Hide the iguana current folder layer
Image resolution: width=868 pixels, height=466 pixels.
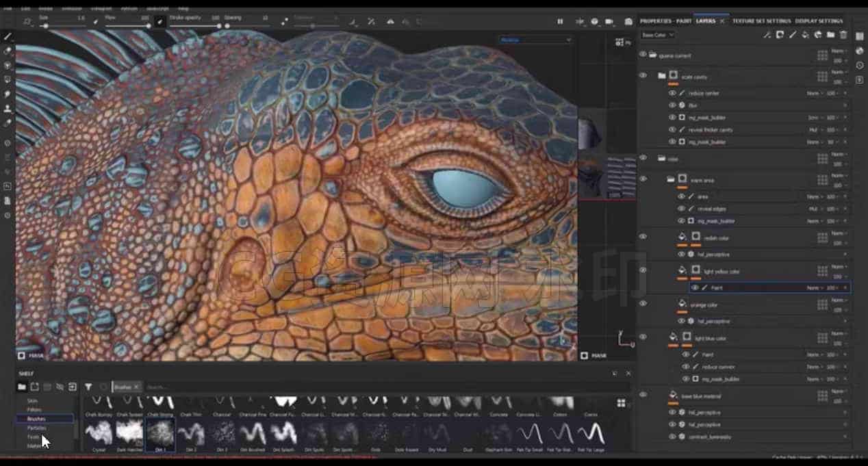pos(643,54)
